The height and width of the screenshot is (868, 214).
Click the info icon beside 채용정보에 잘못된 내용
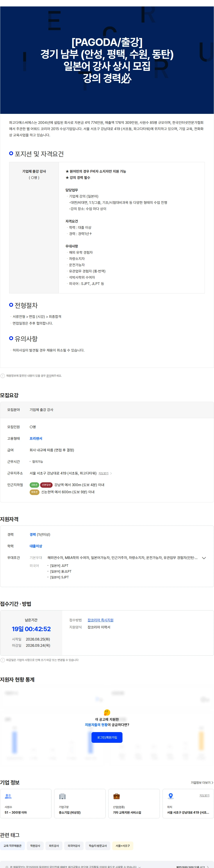click(x=3, y=376)
